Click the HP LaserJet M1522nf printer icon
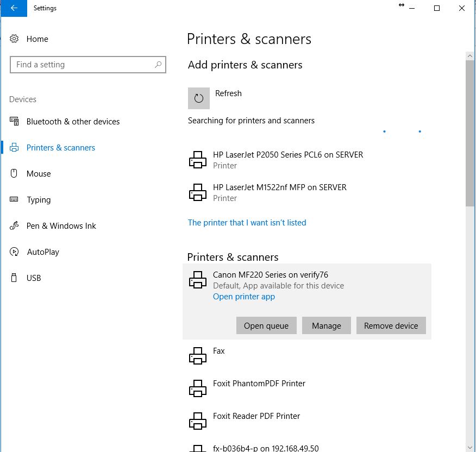Image resolution: width=476 pixels, height=452 pixels. pyautogui.click(x=198, y=192)
